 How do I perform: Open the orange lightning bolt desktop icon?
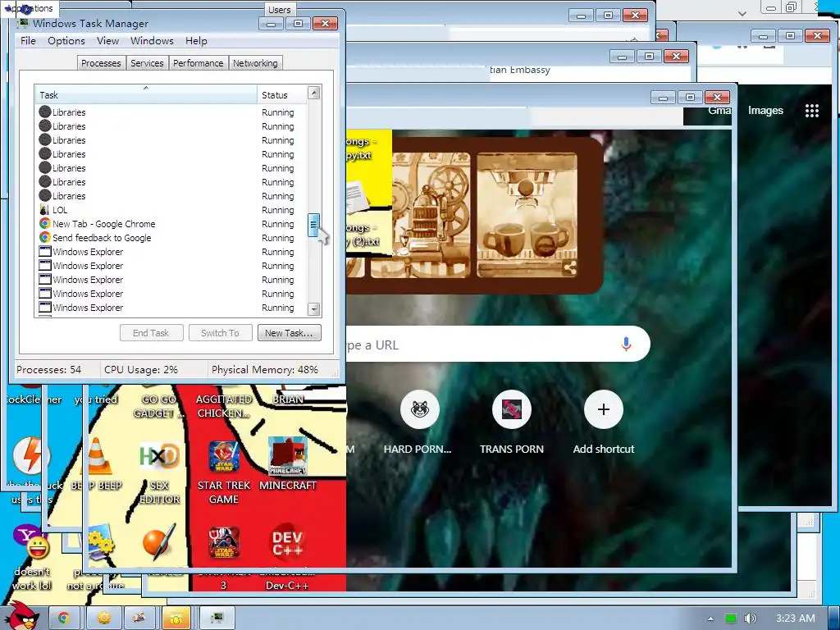(31, 456)
